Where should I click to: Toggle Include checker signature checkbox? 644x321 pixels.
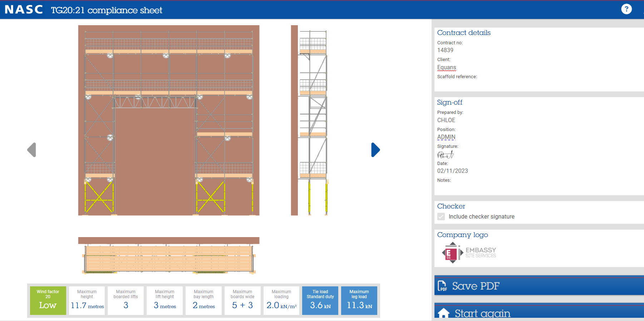click(441, 217)
